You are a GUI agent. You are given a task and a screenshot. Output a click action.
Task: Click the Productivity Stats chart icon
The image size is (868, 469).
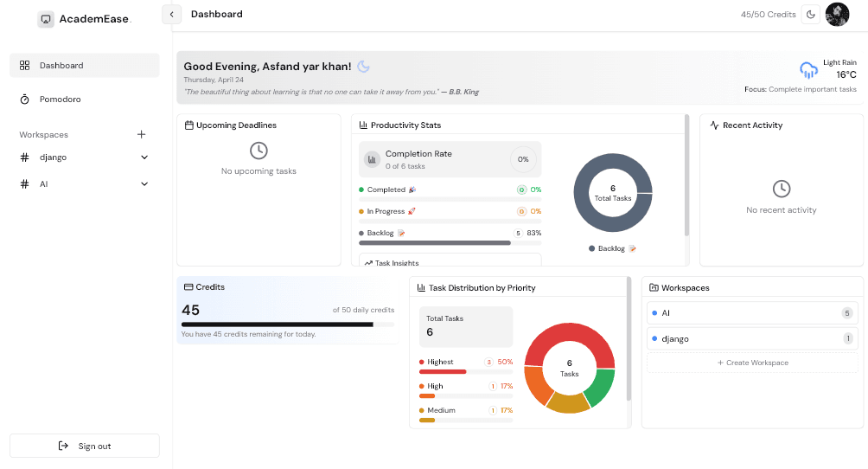363,125
